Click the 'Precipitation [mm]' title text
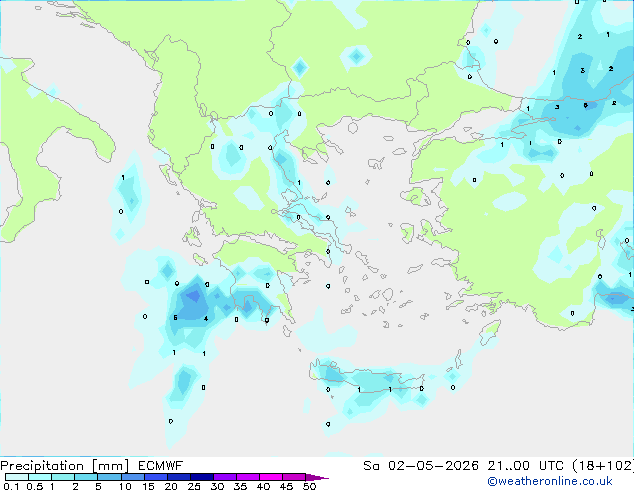The width and height of the screenshot is (634, 490). pos(65,466)
